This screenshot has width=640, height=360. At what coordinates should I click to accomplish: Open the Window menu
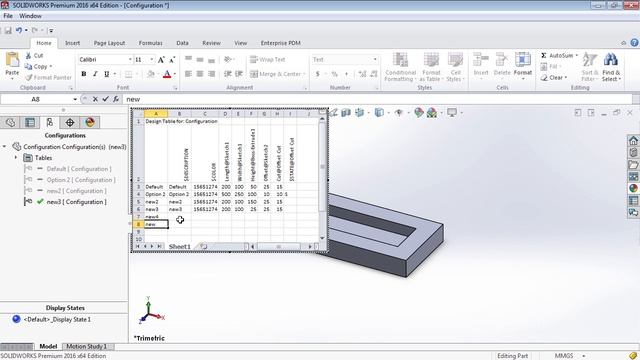(31, 16)
